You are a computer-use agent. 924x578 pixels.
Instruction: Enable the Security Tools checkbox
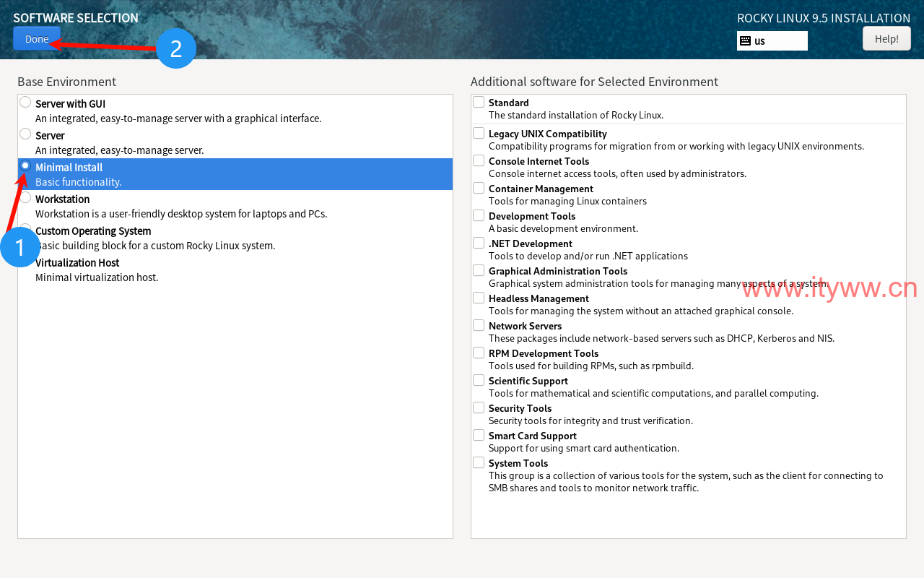[479, 407]
